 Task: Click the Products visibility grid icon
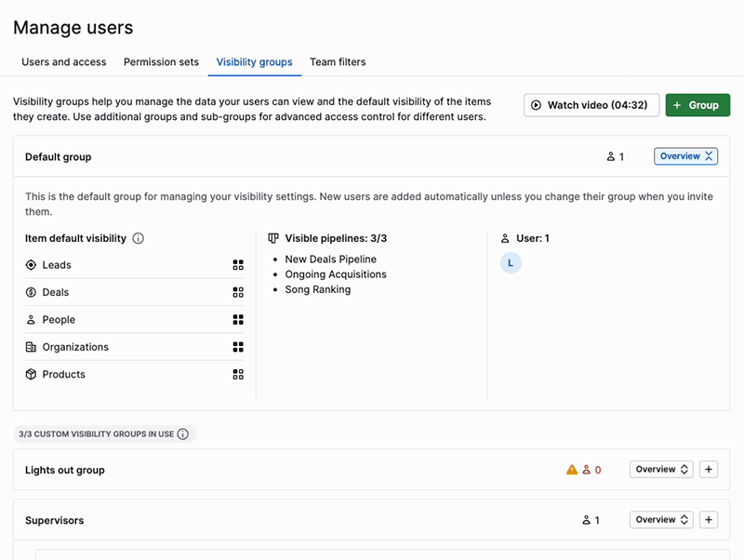click(x=239, y=374)
